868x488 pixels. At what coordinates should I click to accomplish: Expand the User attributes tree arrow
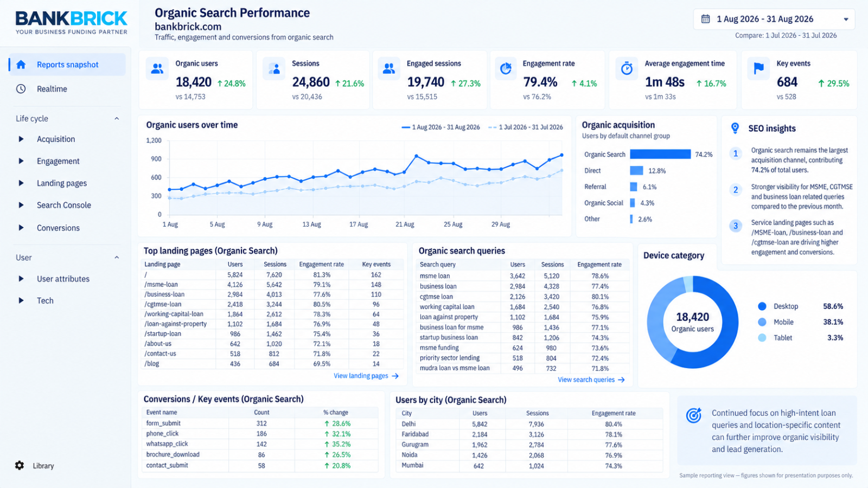click(21, 279)
